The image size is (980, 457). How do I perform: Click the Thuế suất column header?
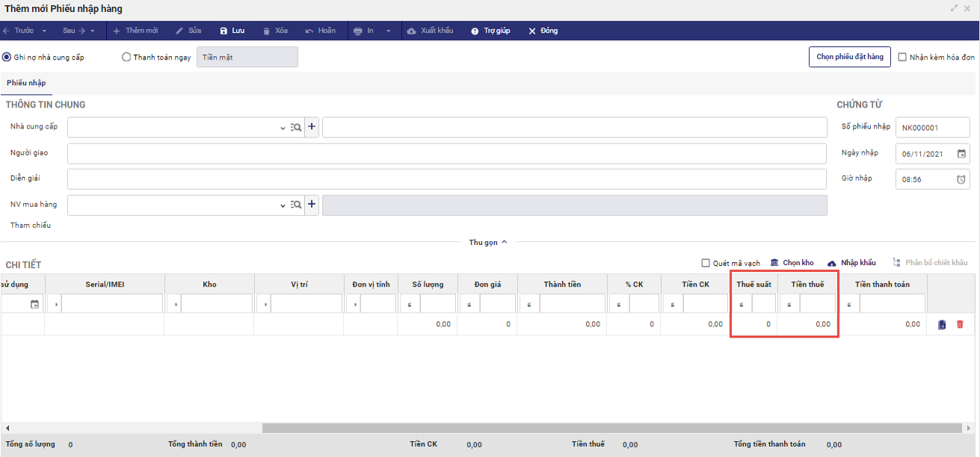754,284
